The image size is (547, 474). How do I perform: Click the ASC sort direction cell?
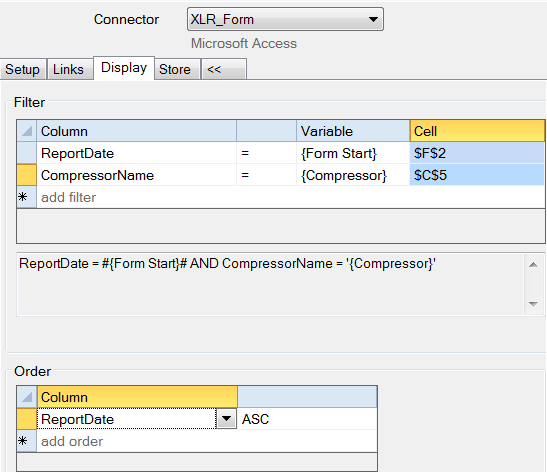pyautogui.click(x=307, y=419)
